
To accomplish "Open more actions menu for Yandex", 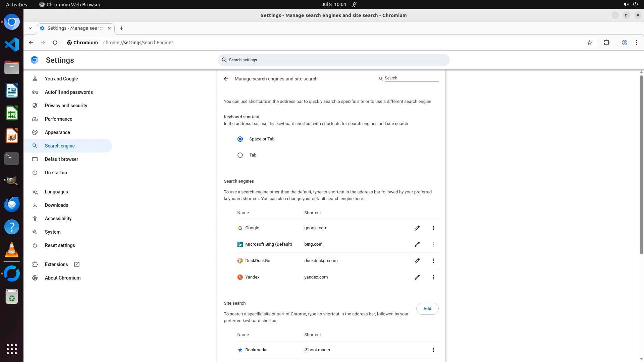I will coord(433,277).
